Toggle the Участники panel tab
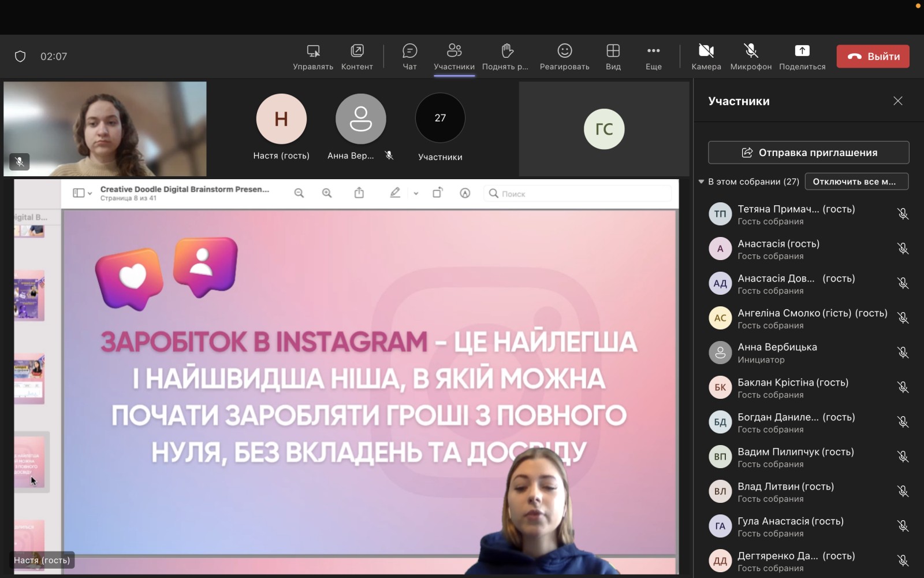 (x=454, y=57)
